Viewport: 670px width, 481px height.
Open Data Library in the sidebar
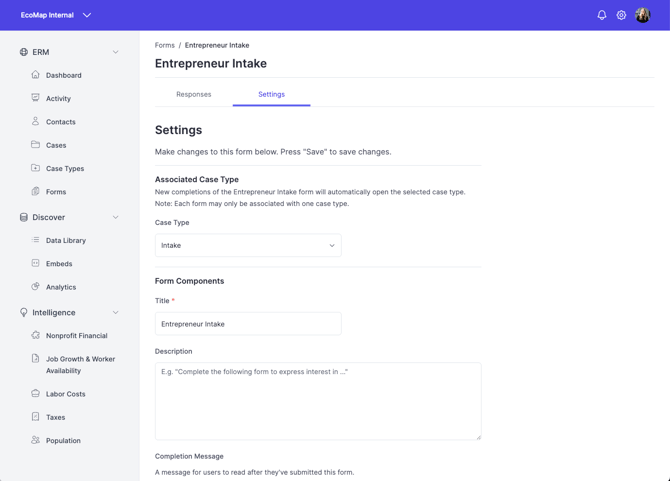[66, 240]
